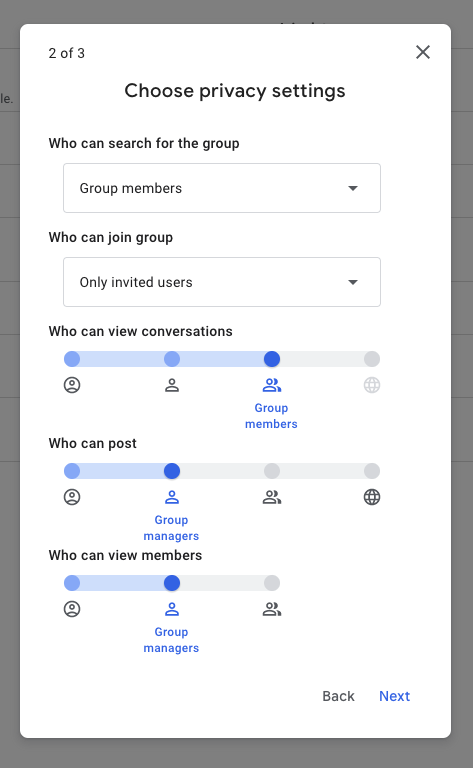Set view members slider to group members stop
The width and height of the screenshot is (473, 768).
tap(272, 583)
